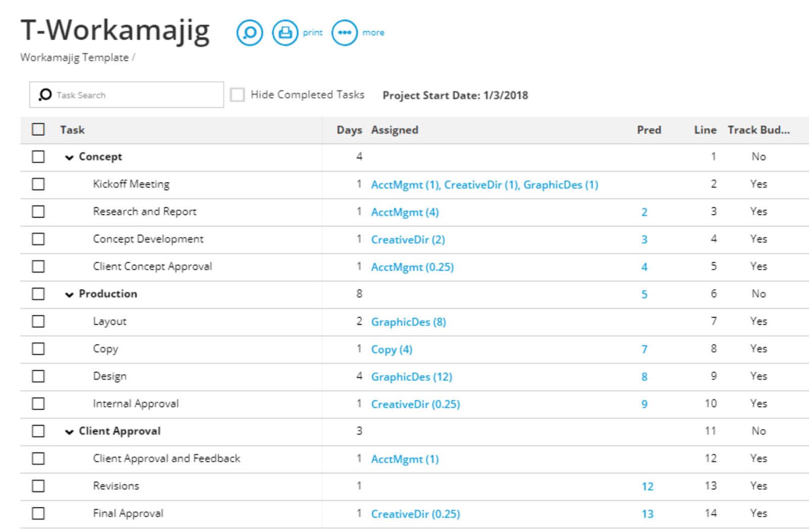Enable Hide Completed Tasks

(237, 94)
